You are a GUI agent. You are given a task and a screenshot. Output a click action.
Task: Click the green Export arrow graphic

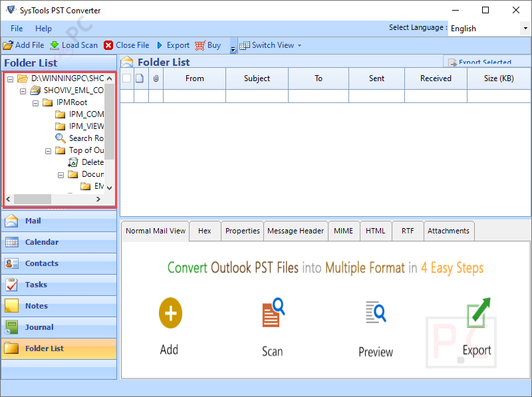coord(478,313)
